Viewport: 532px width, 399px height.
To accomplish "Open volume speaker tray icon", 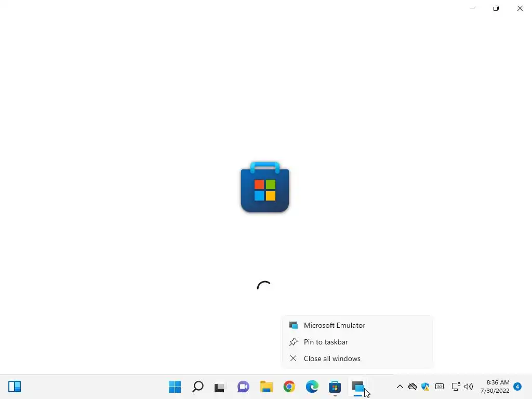I will (469, 387).
